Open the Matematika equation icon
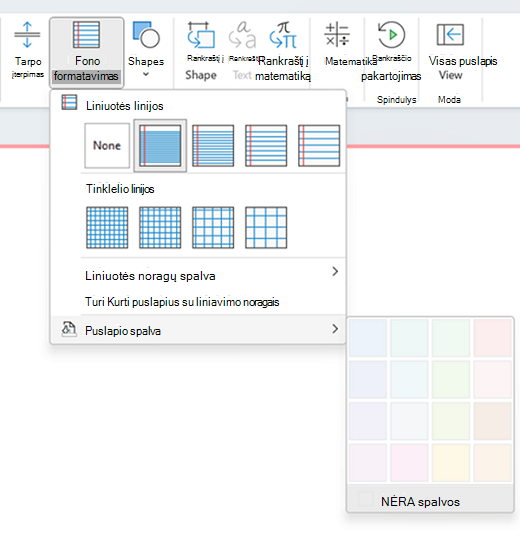 (337, 35)
